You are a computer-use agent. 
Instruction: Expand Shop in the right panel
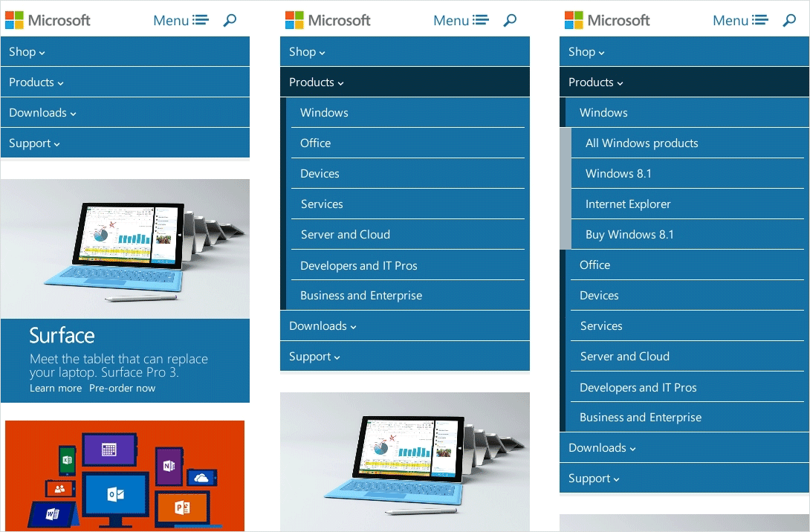coord(684,52)
